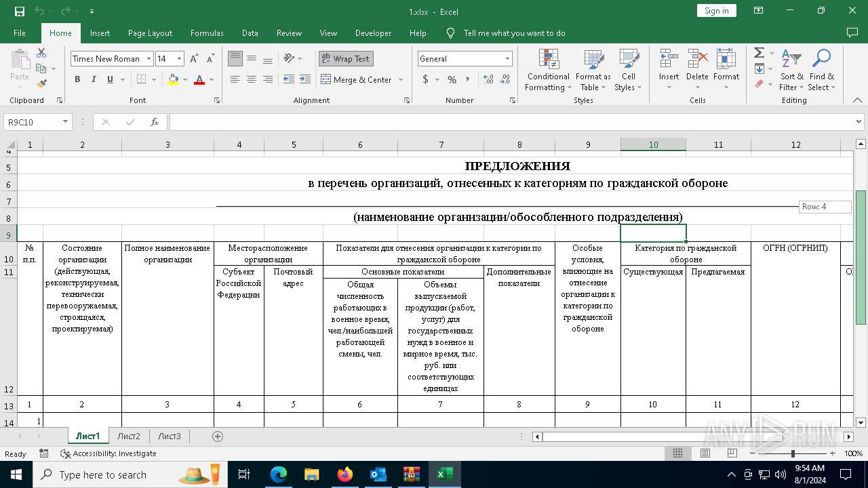Toggle Underline formatting
This screenshot has width=868, height=488.
point(110,79)
